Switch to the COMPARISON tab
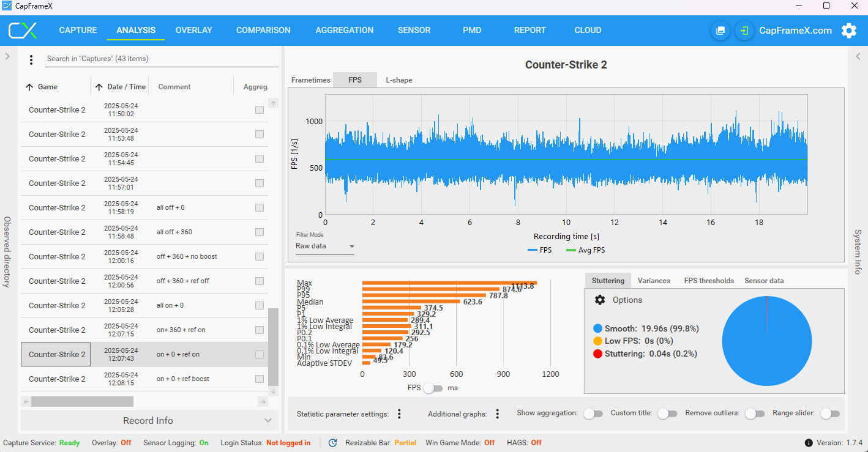This screenshot has height=452, width=868. [x=263, y=30]
